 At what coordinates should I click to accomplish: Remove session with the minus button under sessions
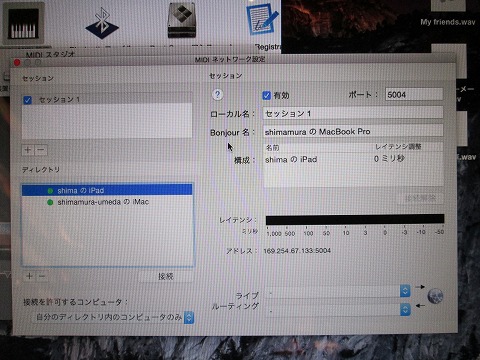click(x=41, y=150)
